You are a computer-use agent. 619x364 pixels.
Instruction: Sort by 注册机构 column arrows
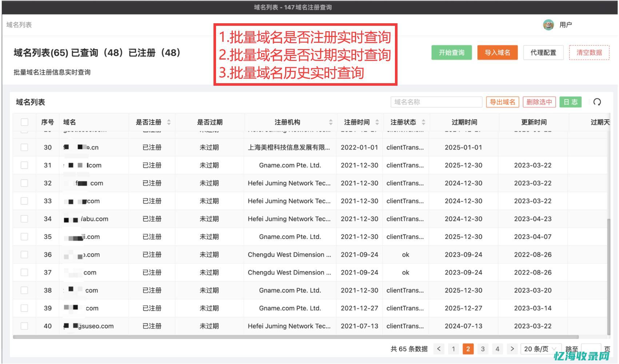click(x=331, y=122)
